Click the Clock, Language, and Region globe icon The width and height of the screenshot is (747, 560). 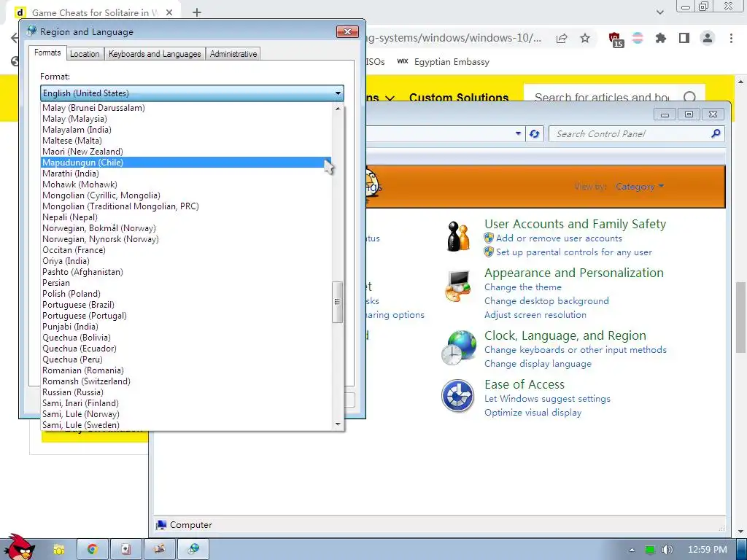point(458,348)
